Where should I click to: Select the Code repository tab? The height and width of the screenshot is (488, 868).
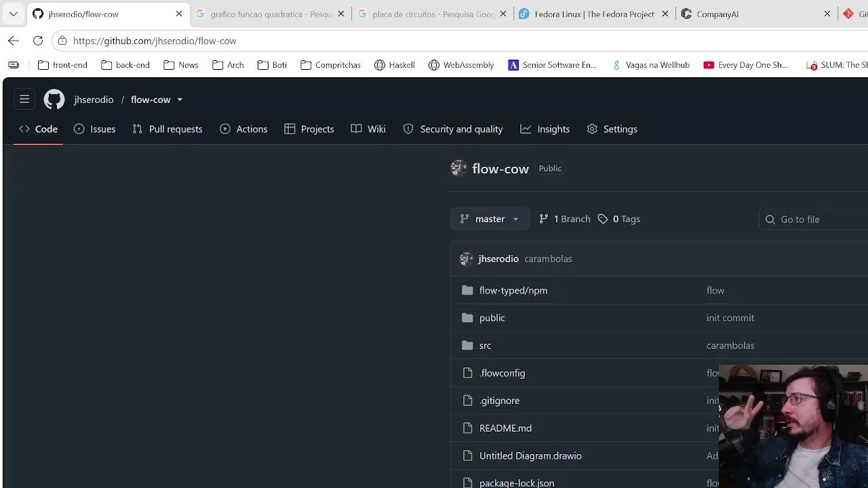point(39,129)
